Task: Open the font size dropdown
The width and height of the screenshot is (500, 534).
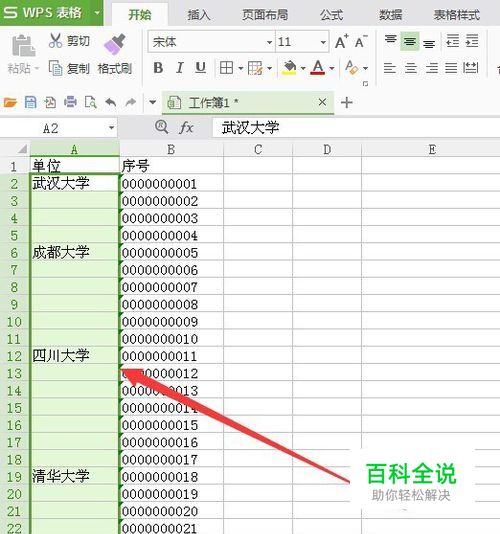Action: (323, 43)
